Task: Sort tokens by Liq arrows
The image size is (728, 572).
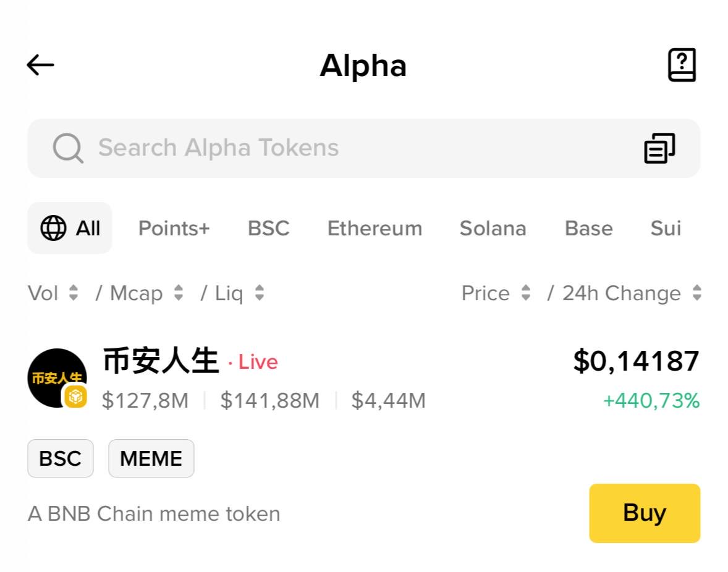Action: tap(260, 293)
